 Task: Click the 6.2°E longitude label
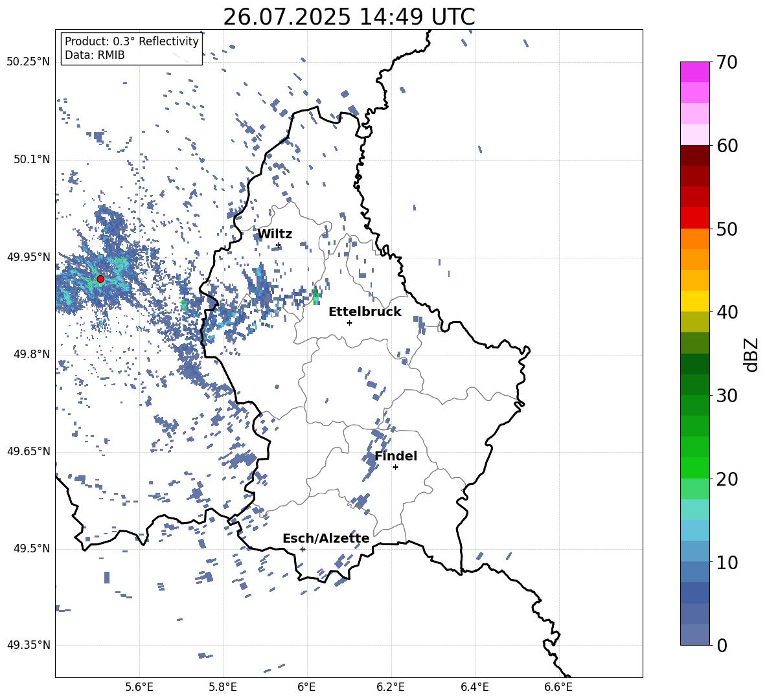391,688
